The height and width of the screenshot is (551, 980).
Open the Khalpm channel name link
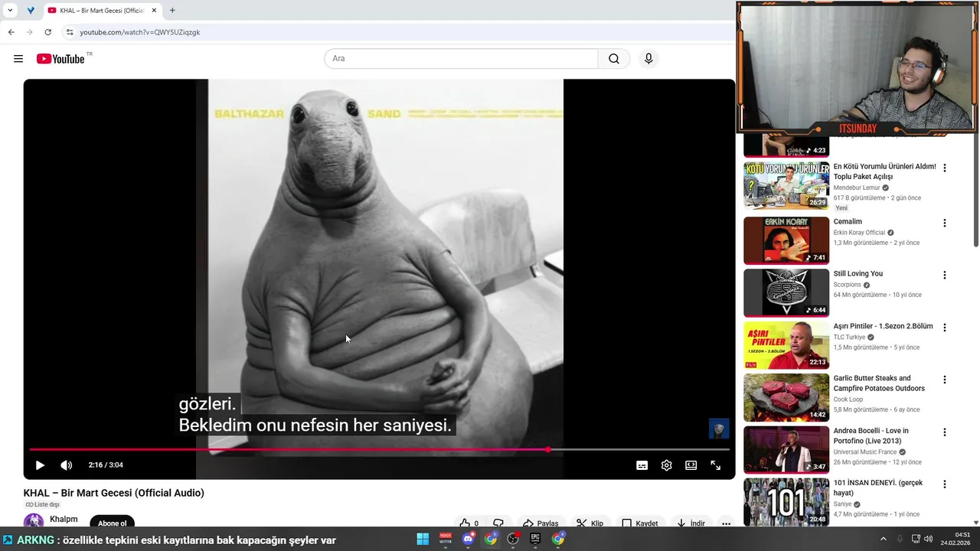64,519
